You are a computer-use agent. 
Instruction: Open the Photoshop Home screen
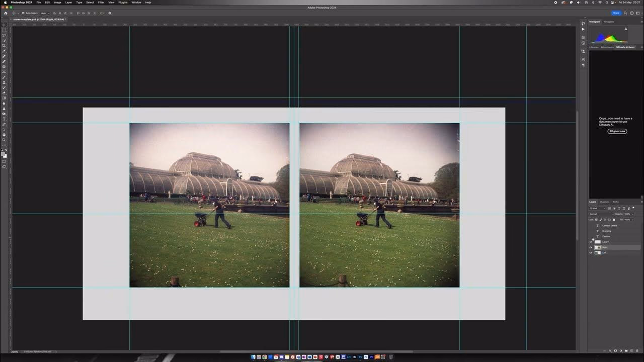tap(6, 13)
